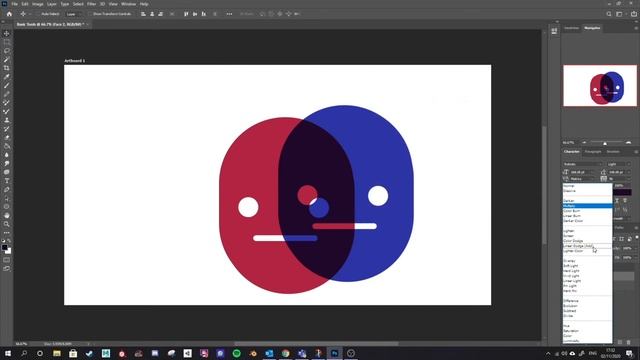Image resolution: width=640 pixels, height=360 pixels.
Task: Select the Blur tool (droplet)
Action: tap(7, 155)
